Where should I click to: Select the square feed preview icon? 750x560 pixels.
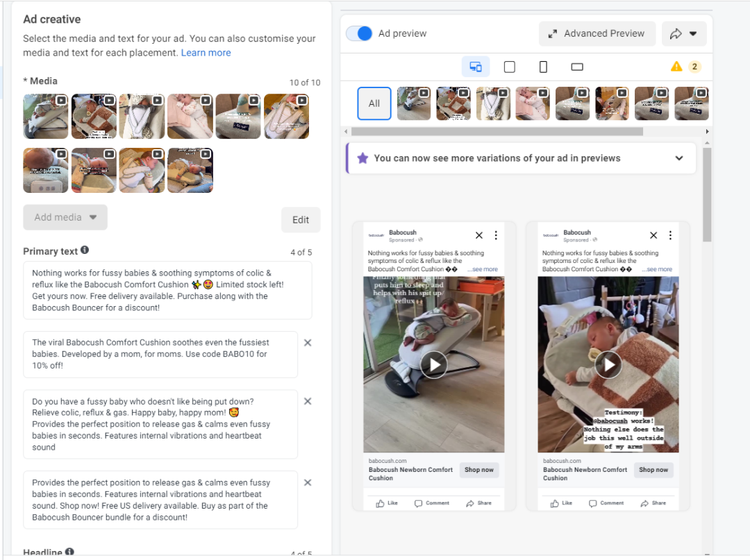[x=510, y=67]
